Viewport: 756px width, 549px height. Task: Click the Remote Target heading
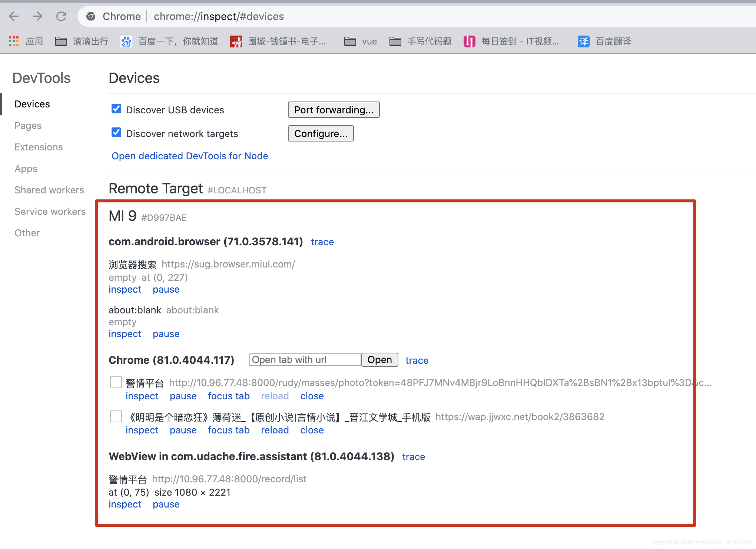click(156, 189)
